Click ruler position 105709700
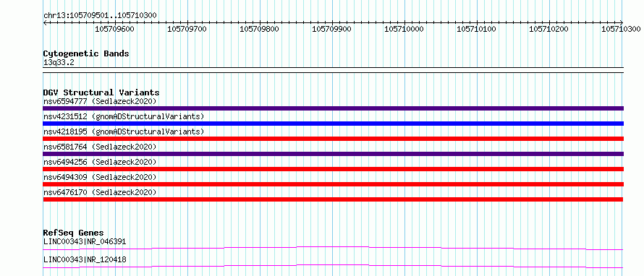644x276 pixels. click(187, 29)
